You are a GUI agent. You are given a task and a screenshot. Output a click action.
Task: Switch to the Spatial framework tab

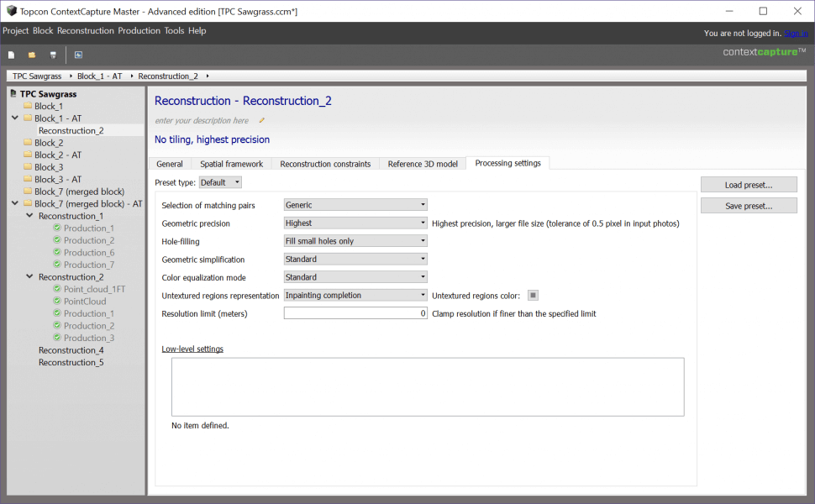point(231,164)
